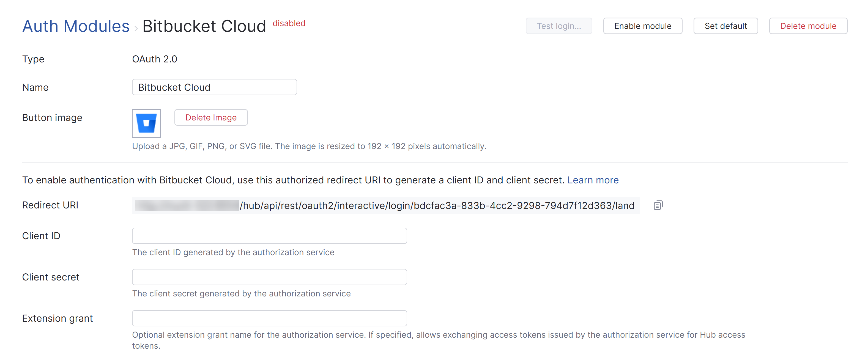
Task: Open the Learn more link
Action: click(593, 180)
